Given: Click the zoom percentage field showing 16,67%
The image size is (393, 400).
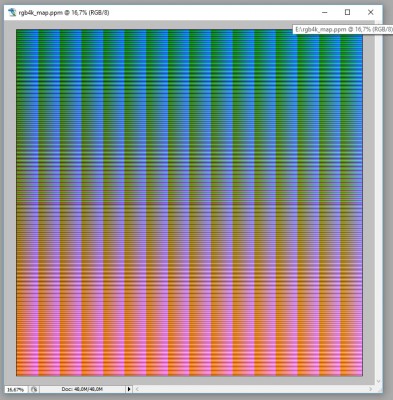Looking at the screenshot, I should [16, 389].
